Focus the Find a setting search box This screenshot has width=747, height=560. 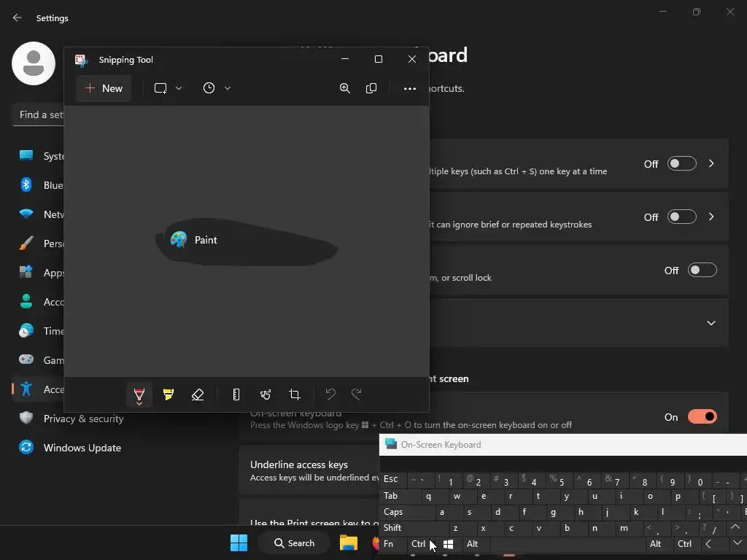point(38,114)
